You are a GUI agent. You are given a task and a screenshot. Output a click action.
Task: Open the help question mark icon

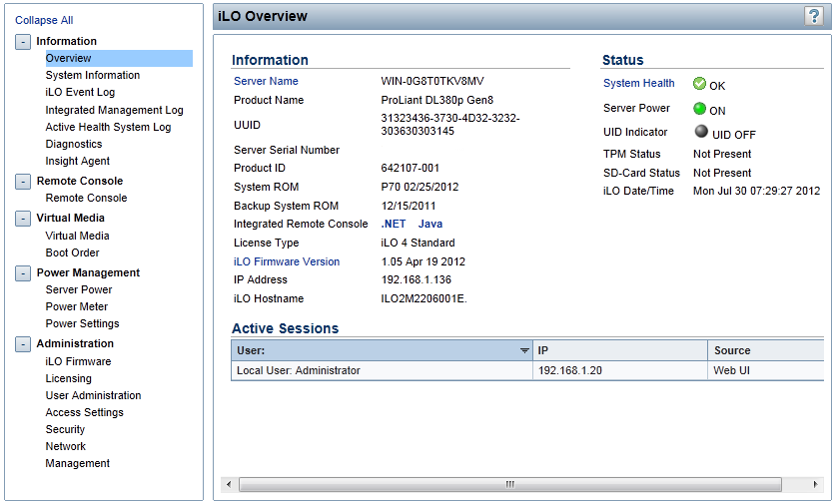[x=814, y=16]
